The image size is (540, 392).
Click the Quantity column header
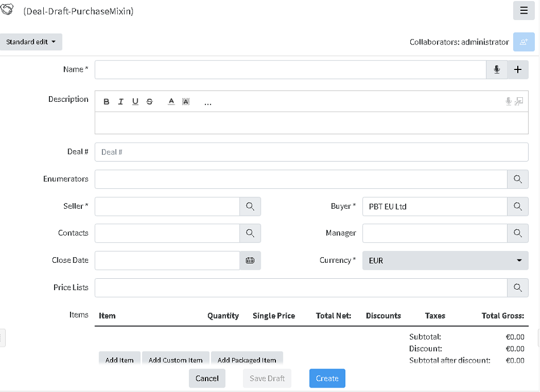223,316
